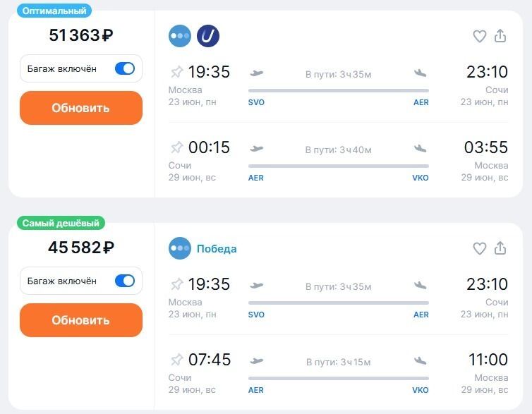This screenshot has height=414, width=532.
Task: Click the 45 582 ₽ price
Action: click(80, 248)
